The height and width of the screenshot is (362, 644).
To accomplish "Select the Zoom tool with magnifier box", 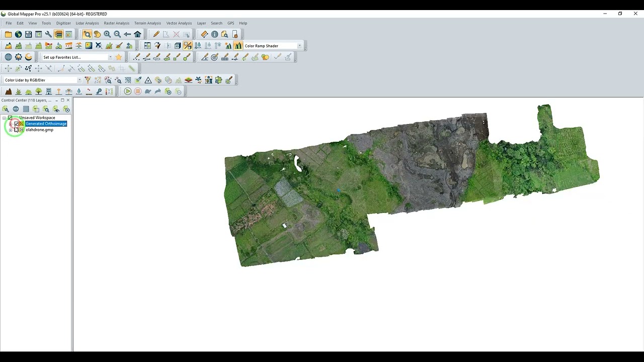I will [x=87, y=34].
